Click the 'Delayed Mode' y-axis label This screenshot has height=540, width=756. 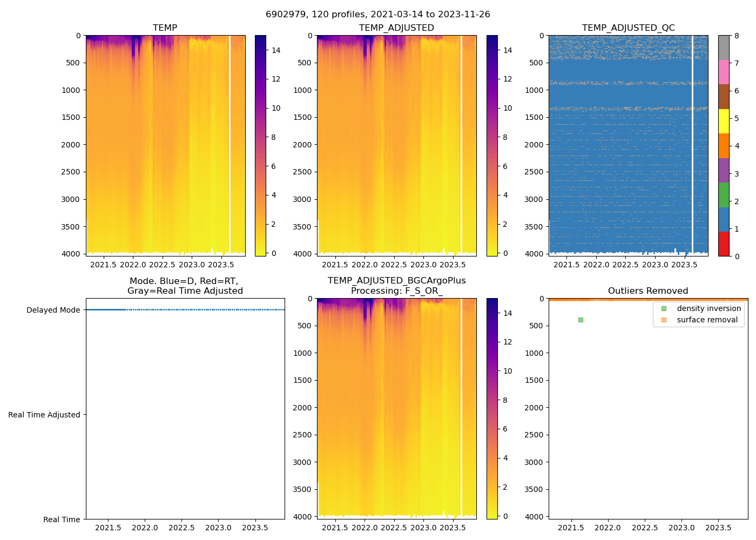pyautogui.click(x=53, y=310)
